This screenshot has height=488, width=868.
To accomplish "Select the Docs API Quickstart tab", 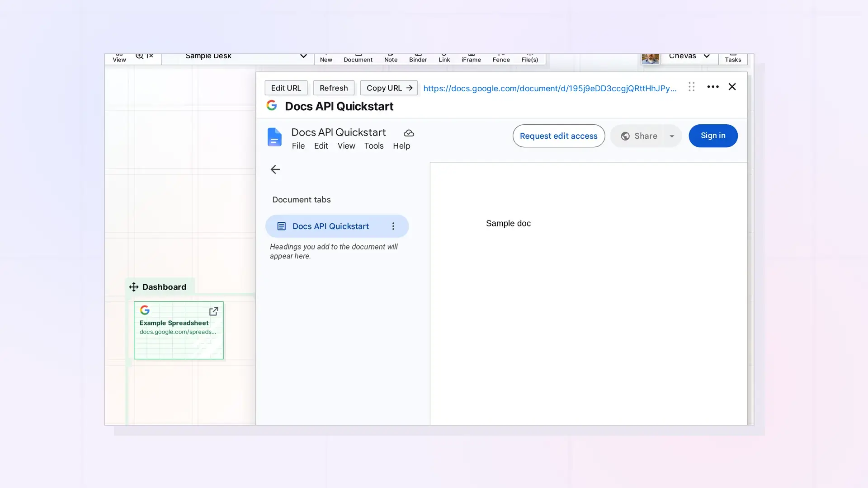I will pos(337,226).
